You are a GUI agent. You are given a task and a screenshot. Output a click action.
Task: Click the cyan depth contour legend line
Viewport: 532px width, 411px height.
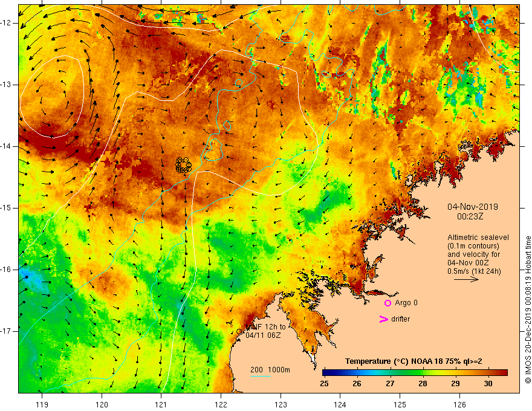tap(260, 376)
